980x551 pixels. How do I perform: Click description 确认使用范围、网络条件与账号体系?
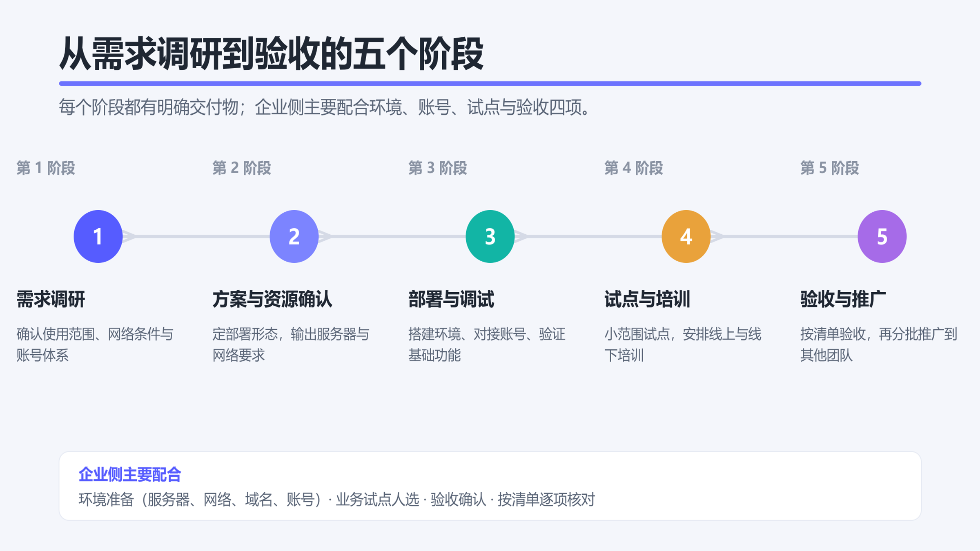click(x=95, y=344)
